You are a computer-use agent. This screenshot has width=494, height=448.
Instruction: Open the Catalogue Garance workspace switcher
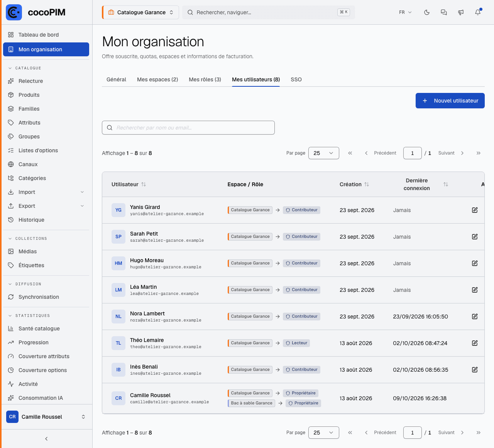[x=140, y=12]
